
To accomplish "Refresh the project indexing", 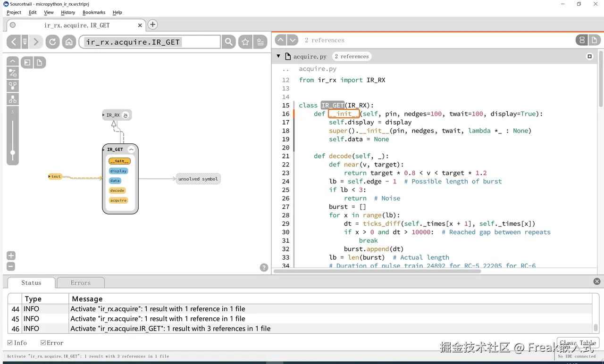I will point(52,42).
